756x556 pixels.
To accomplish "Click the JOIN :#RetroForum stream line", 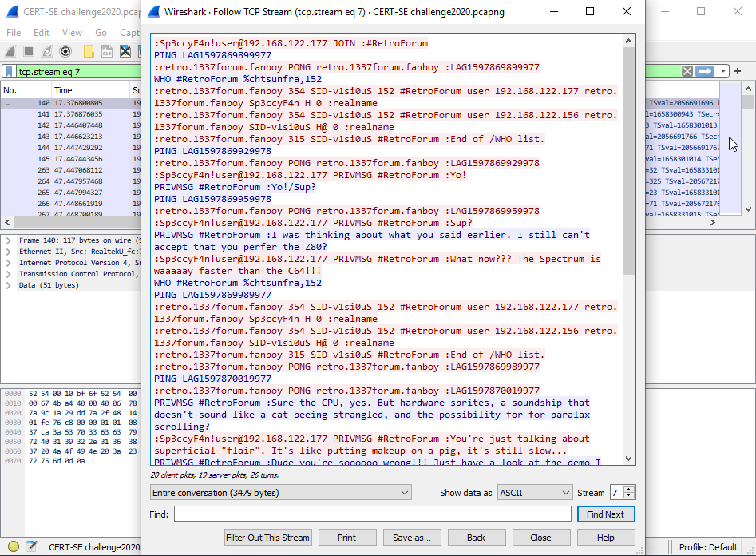I will [x=291, y=43].
